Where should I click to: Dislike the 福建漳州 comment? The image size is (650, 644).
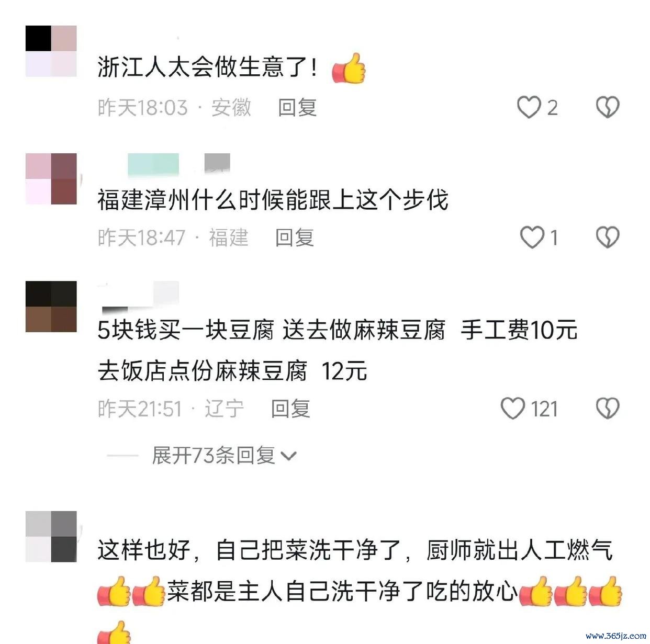[x=608, y=238]
